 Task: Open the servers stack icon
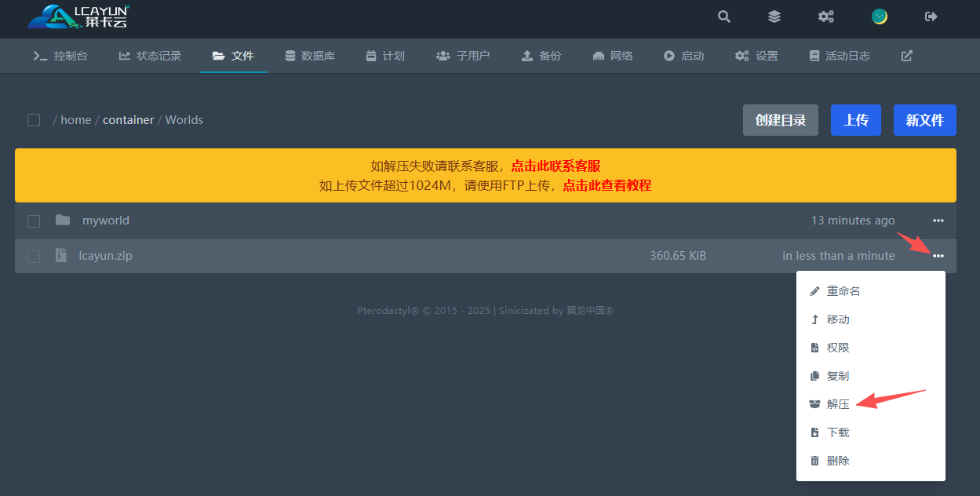(774, 16)
